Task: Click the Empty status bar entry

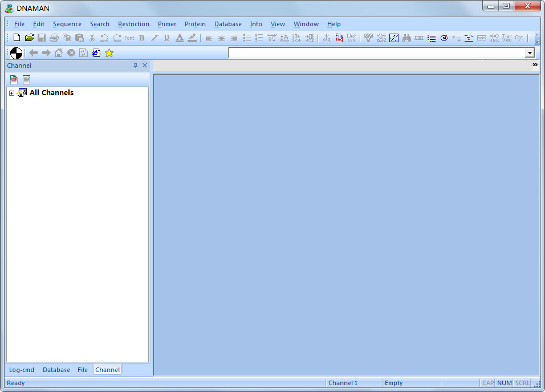Action: click(393, 383)
